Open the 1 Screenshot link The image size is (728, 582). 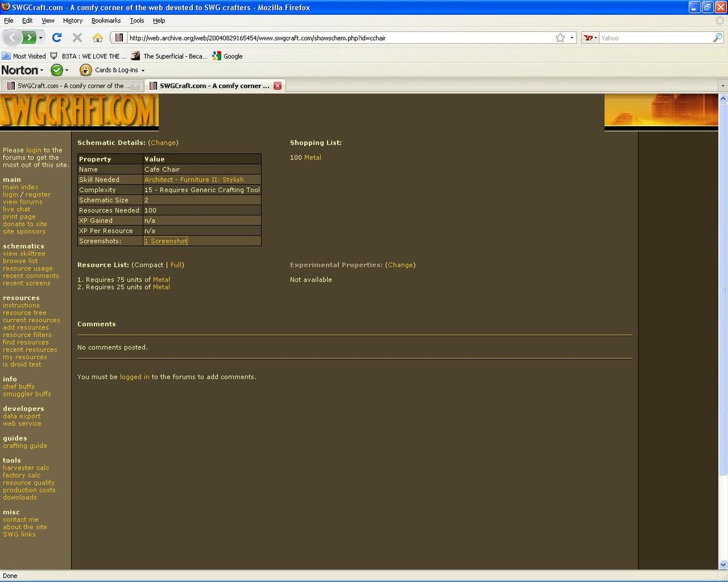(x=166, y=241)
